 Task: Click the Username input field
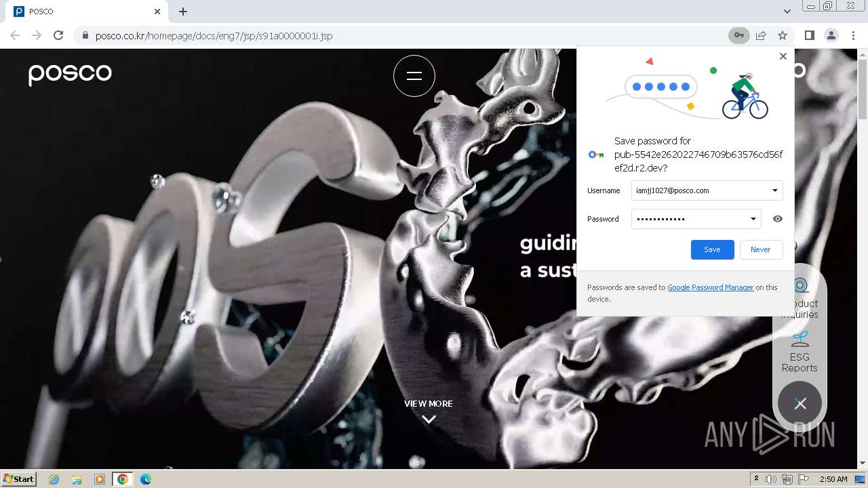coord(707,190)
